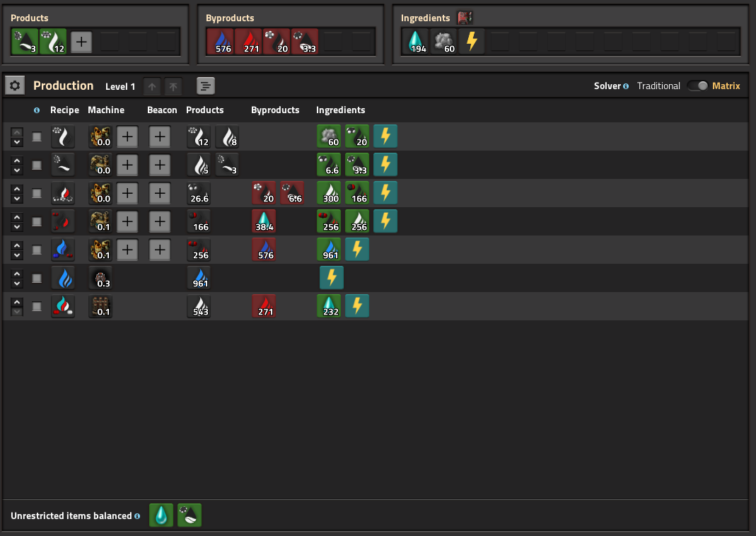Tick the checkbox on the first recipe row

point(37,137)
